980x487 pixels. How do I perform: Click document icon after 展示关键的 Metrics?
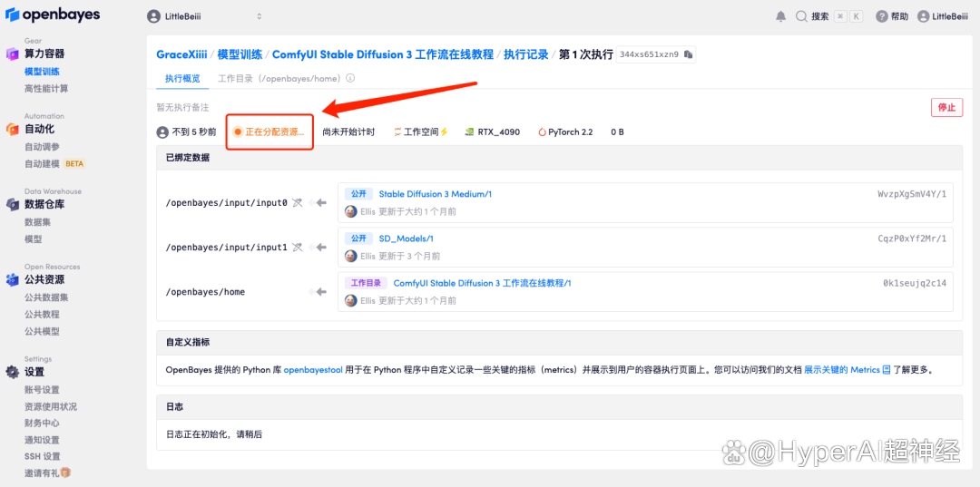click(886, 370)
